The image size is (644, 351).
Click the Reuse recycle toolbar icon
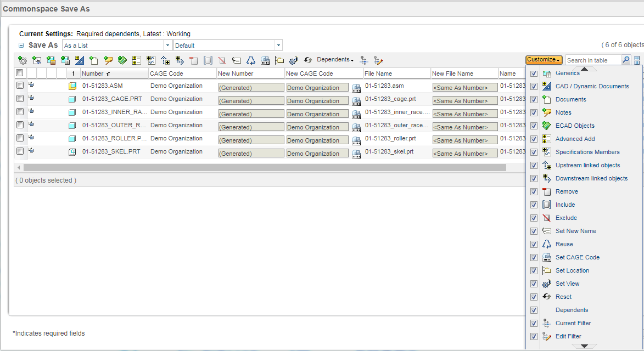[x=250, y=60]
